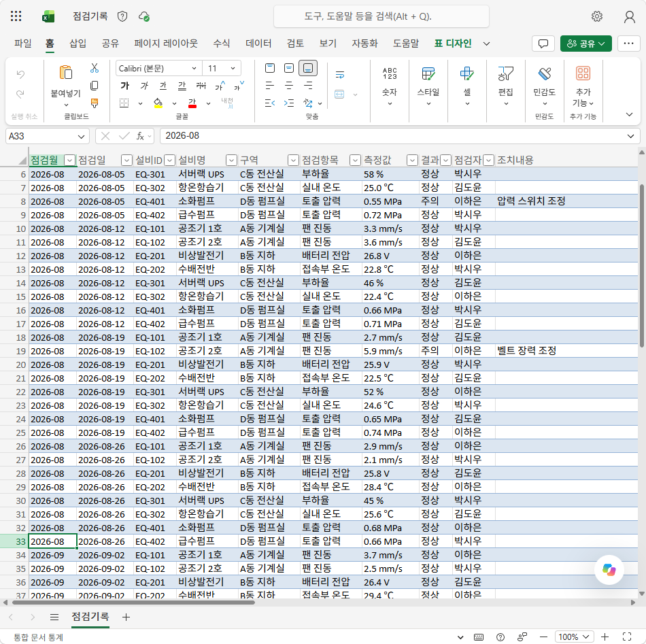Open the sensitivity shield icon beside the title
This screenshot has height=644, width=646.
click(x=122, y=16)
